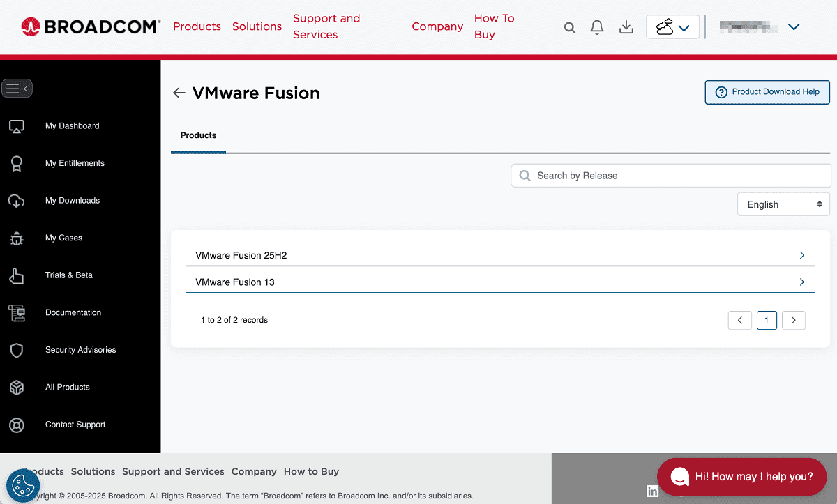
Task: Click the Security Advisories shield icon
Action: [17, 350]
